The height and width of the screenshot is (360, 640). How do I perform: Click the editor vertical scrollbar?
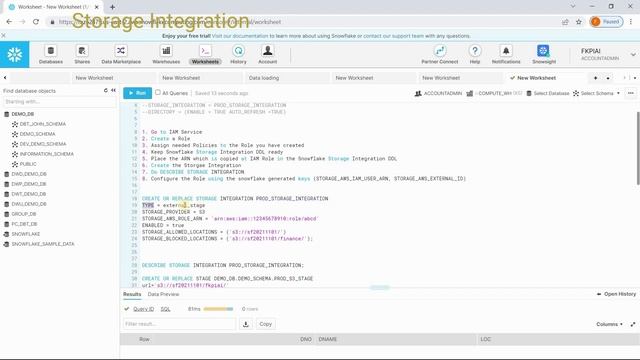point(638,148)
